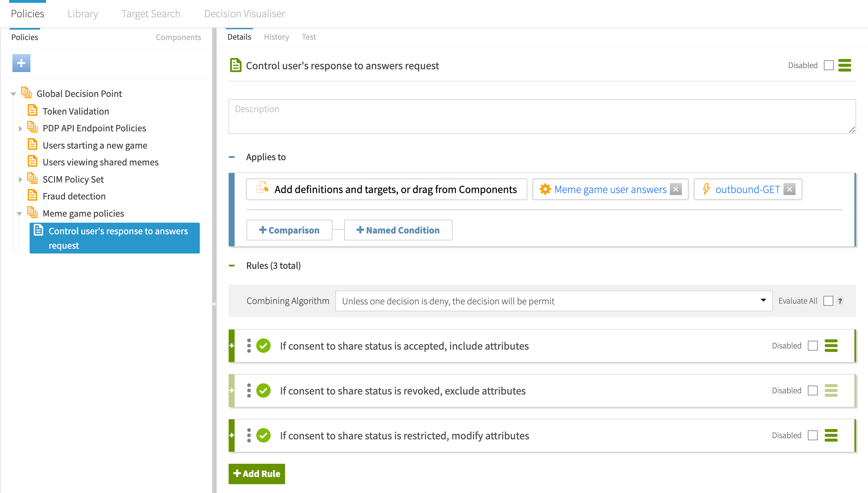Click the Users viewing shared memes icon
The width and height of the screenshot is (868, 493).
click(x=32, y=161)
